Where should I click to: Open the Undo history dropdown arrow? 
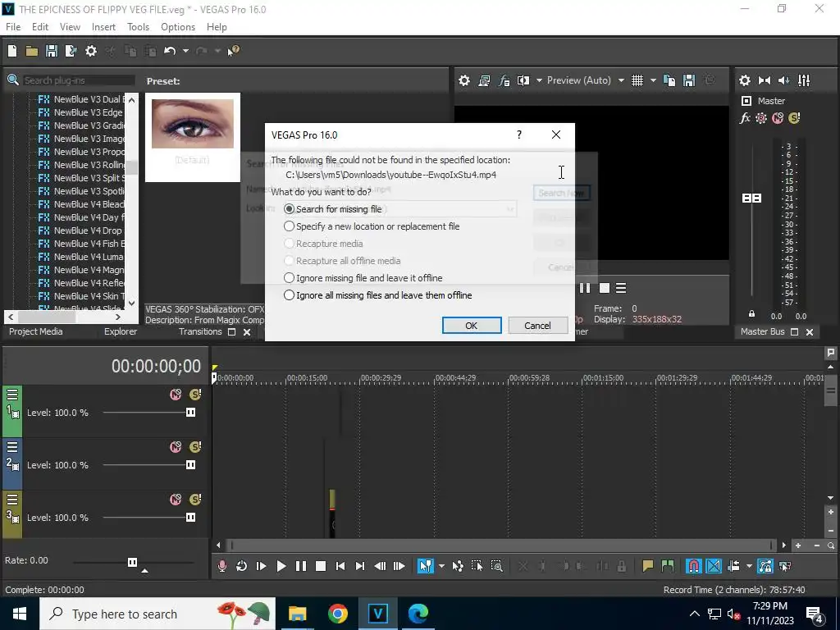pos(185,51)
